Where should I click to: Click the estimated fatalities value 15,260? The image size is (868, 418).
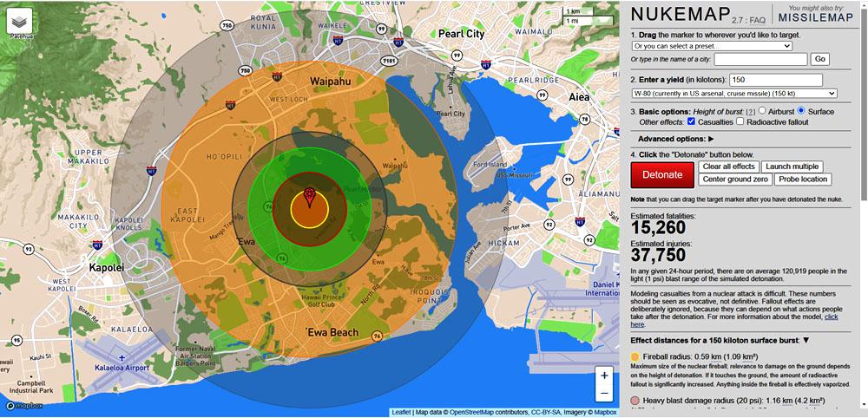[658, 228]
